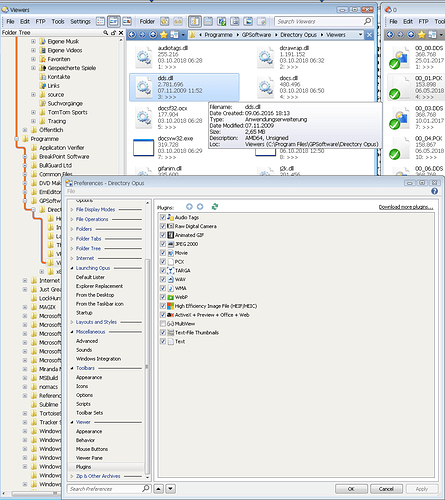Image resolution: width=445 pixels, height=500 pixels.
Task: Click the magnifier in Search Preferences box
Action: [x=145, y=488]
